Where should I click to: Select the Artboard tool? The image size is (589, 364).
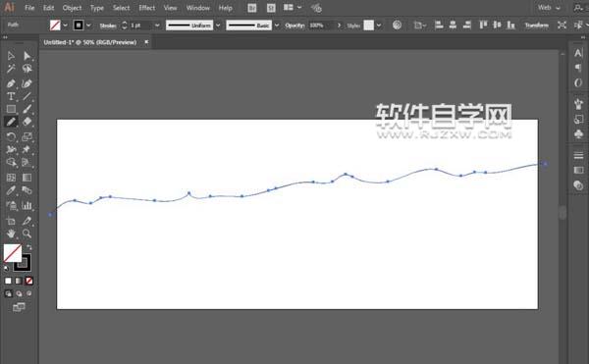coord(11,221)
